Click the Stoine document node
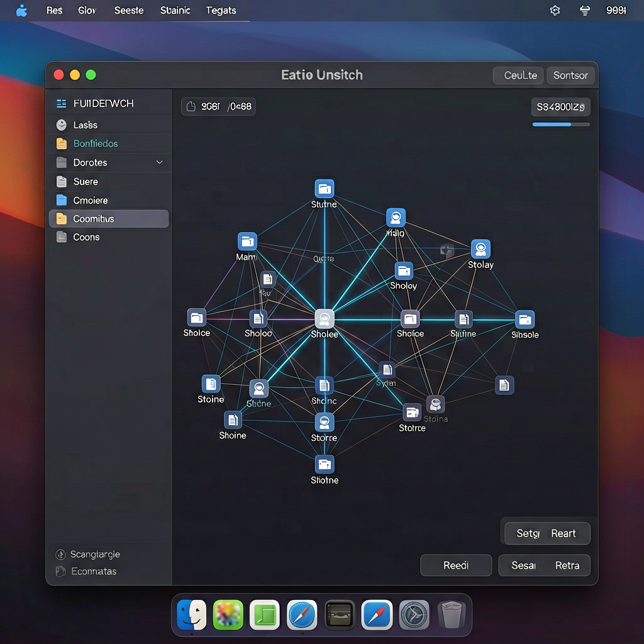The height and width of the screenshot is (644, 644). coord(211,384)
